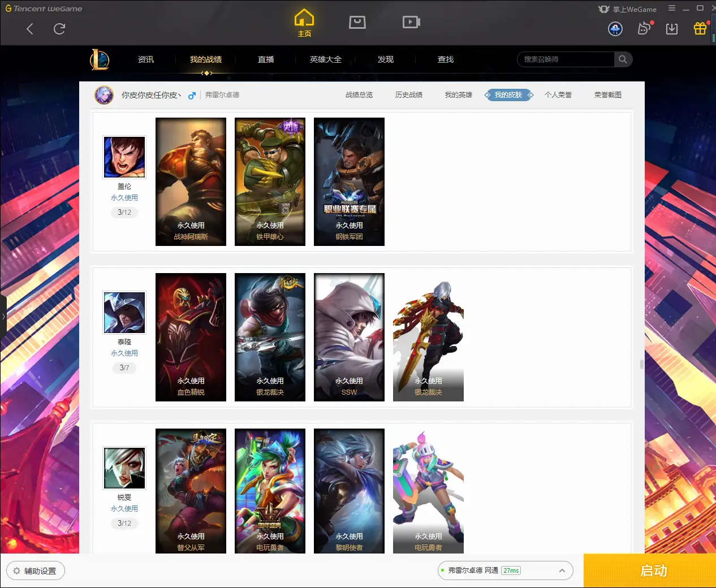Open the 钢铁军团 skin card
Image resolution: width=716 pixels, height=588 pixels.
tap(349, 181)
